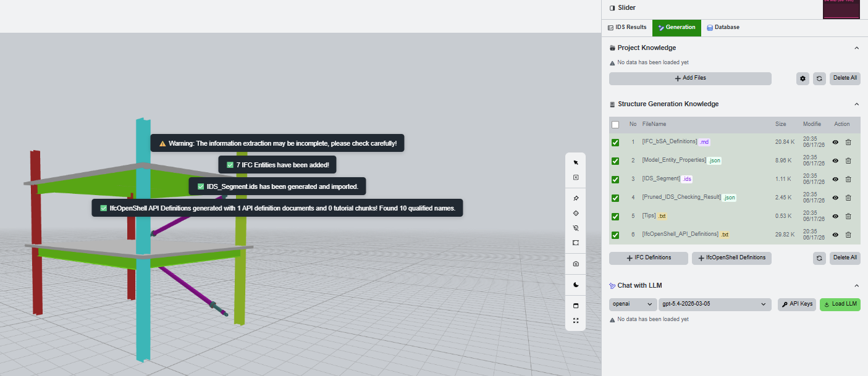Click the window panel layout icon
868x376 pixels.
point(576,306)
